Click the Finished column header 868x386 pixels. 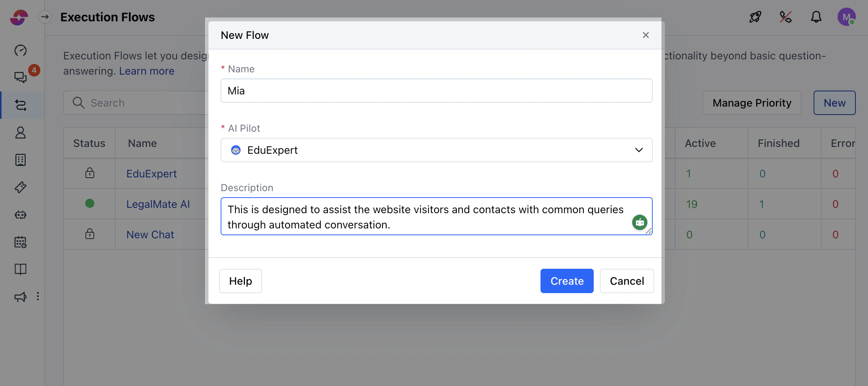[x=779, y=143]
